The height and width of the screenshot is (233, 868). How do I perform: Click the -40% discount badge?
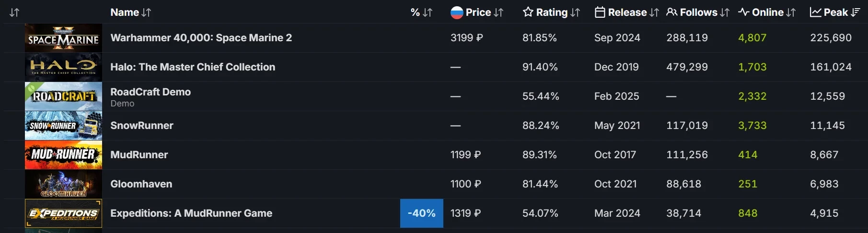tap(421, 213)
